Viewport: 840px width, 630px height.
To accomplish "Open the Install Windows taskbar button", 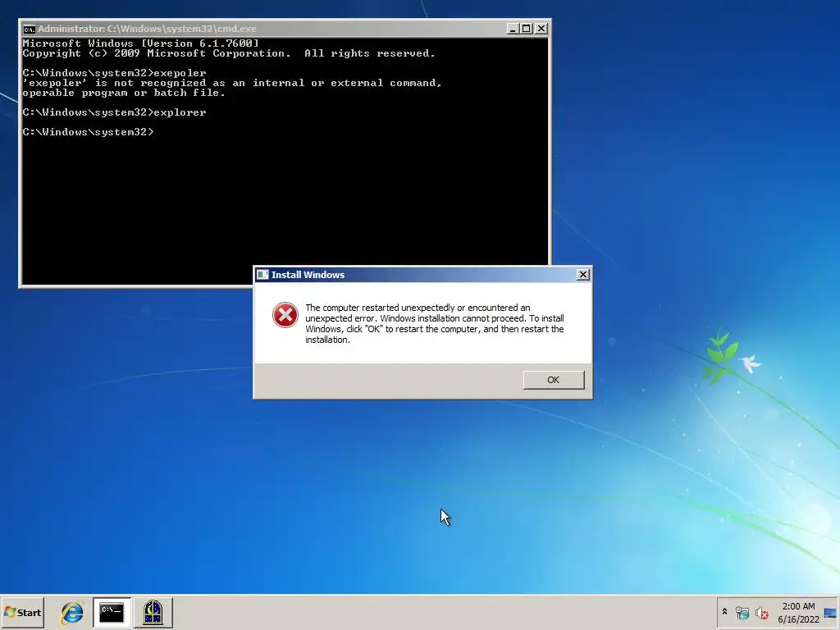I will pos(153,612).
